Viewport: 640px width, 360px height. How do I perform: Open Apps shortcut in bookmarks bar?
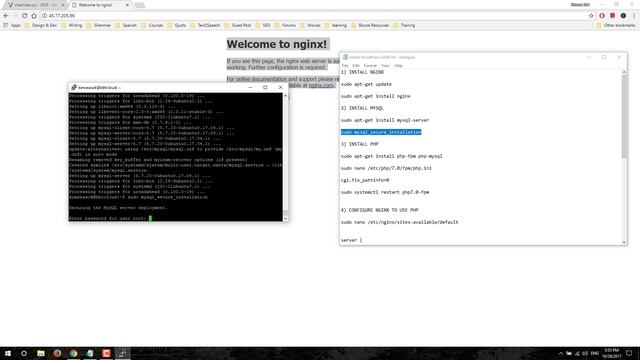point(12,25)
